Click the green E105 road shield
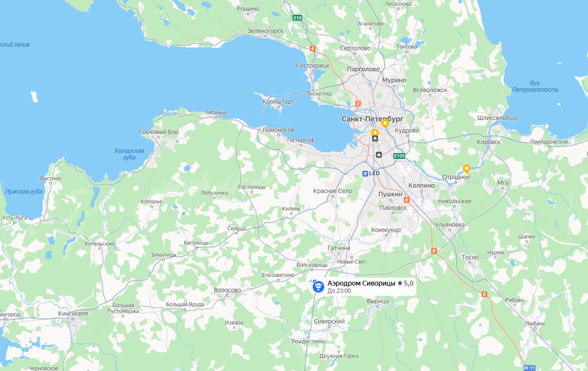Viewport: 588px width, 371px height. click(400, 156)
